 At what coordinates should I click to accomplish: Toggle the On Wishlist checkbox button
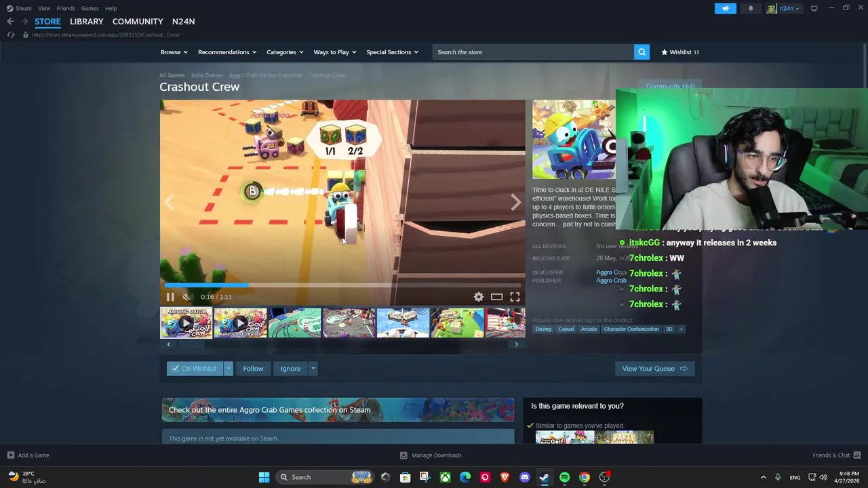tap(195, 369)
